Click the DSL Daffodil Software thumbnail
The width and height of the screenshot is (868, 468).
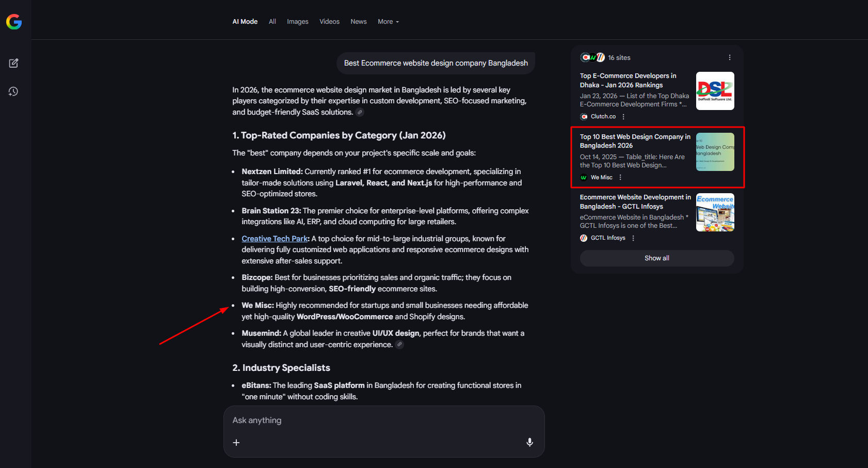tap(715, 91)
